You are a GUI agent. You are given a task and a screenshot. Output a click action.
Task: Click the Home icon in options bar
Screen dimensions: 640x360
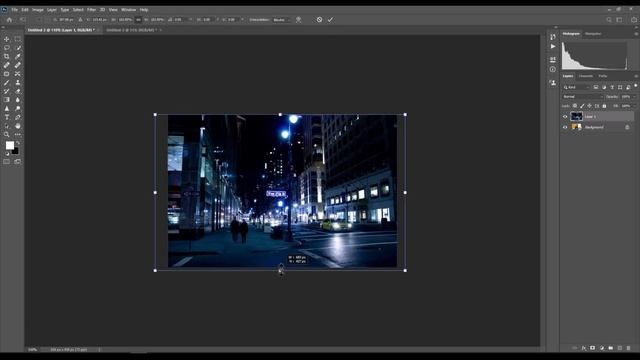pos(9,20)
